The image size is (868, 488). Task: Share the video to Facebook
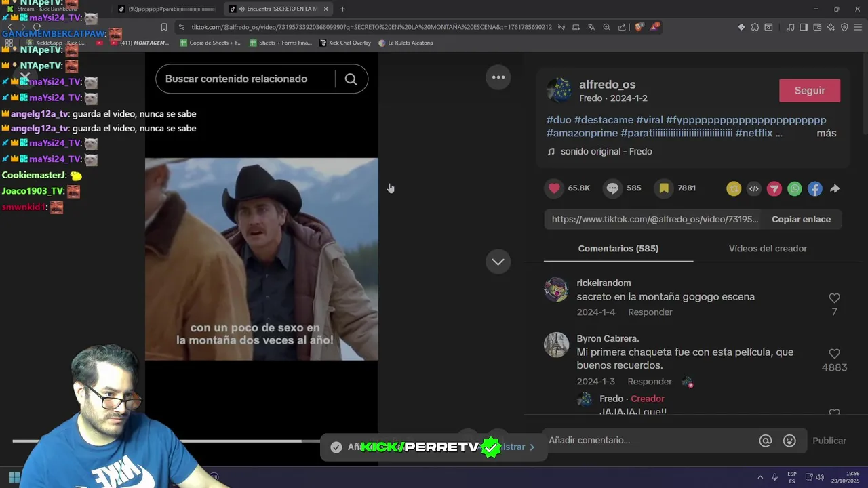click(x=815, y=189)
